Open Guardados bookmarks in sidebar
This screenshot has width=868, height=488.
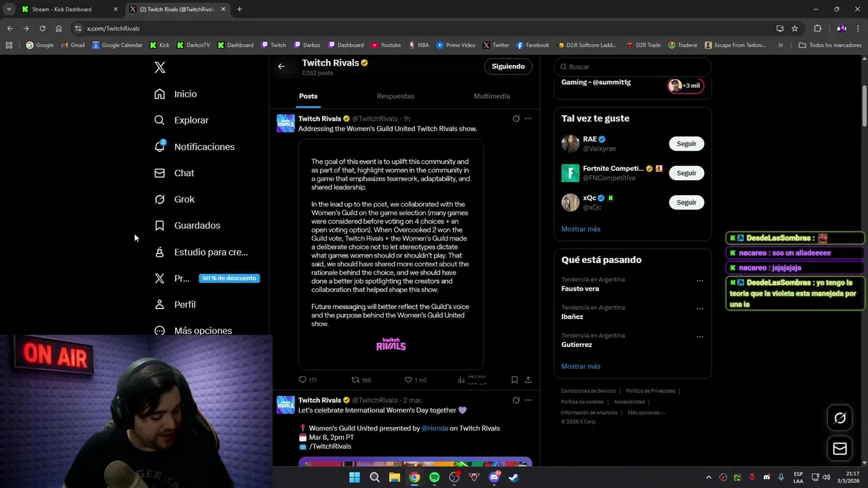[187, 225]
